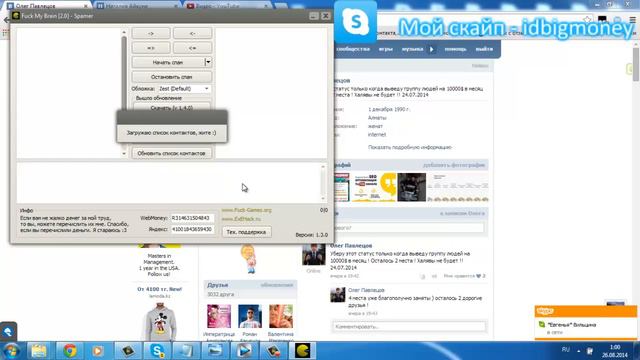This screenshot has height=360, width=640.
Task: Open the Pac-Man icon app on taskbar
Action: tap(302, 351)
